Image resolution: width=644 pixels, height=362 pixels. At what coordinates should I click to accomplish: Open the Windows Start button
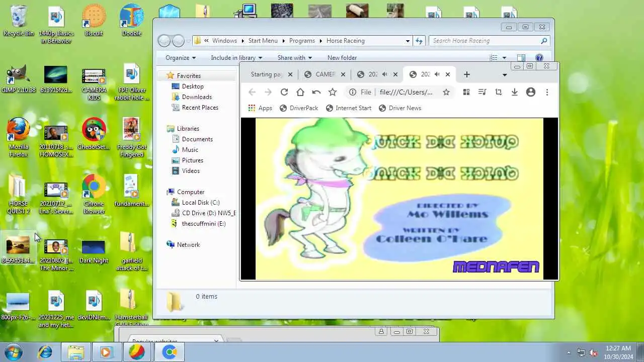coord(13,352)
